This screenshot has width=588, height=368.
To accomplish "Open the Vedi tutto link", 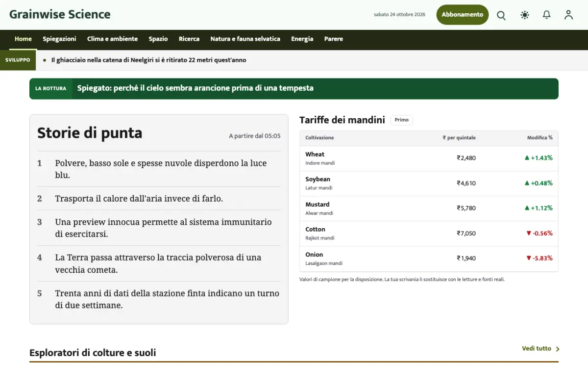I will (x=540, y=348).
